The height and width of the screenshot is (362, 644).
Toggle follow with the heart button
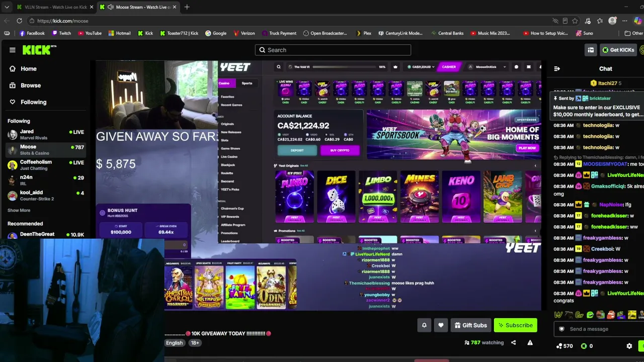(x=441, y=325)
